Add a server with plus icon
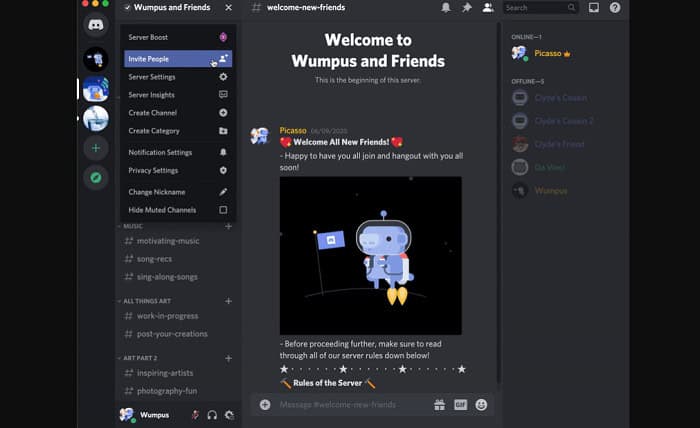Image resolution: width=700 pixels, height=428 pixels. (96, 148)
